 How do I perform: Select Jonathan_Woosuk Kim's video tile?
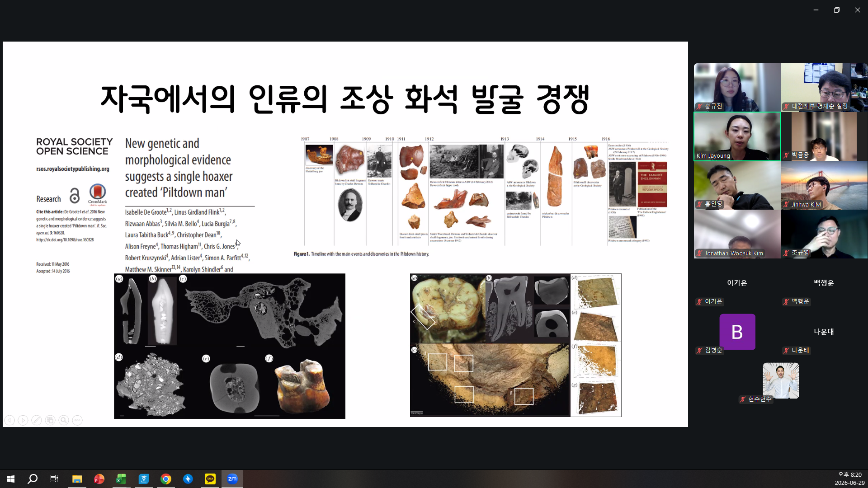pos(737,234)
